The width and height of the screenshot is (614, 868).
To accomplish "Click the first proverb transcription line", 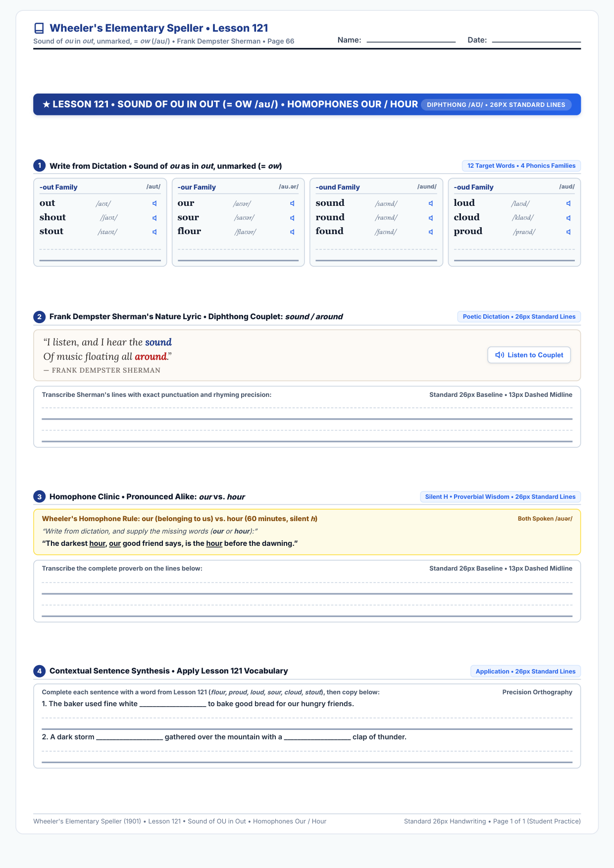I will pyautogui.click(x=307, y=588).
